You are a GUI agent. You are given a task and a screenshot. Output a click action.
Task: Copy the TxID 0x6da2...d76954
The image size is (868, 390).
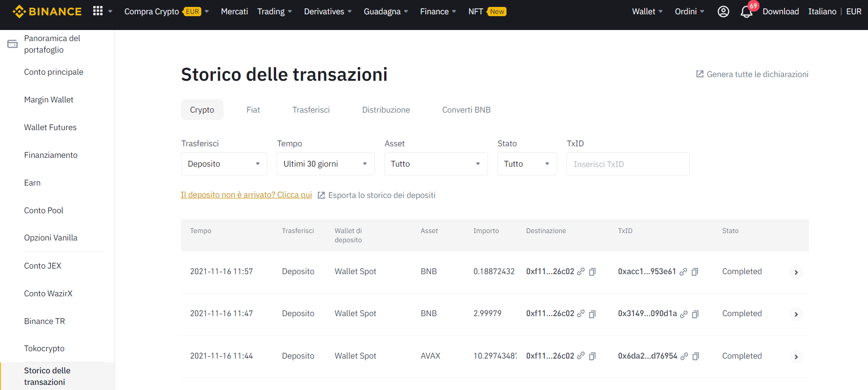click(x=696, y=356)
